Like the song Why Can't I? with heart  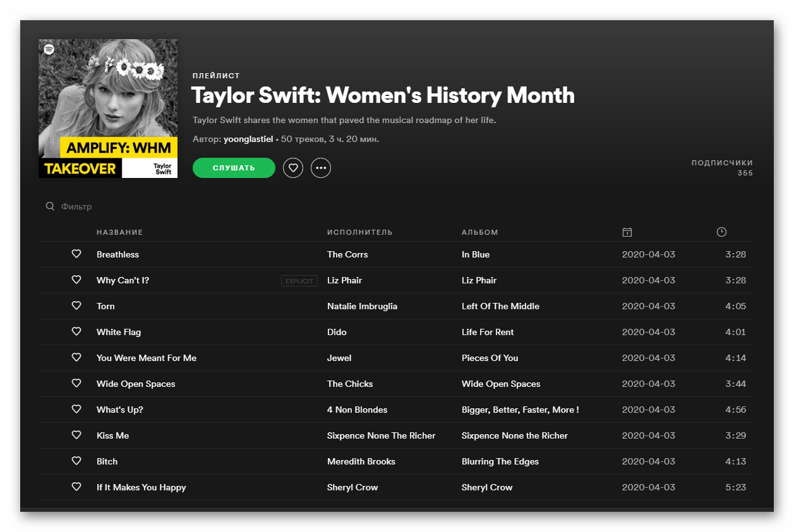(x=76, y=280)
